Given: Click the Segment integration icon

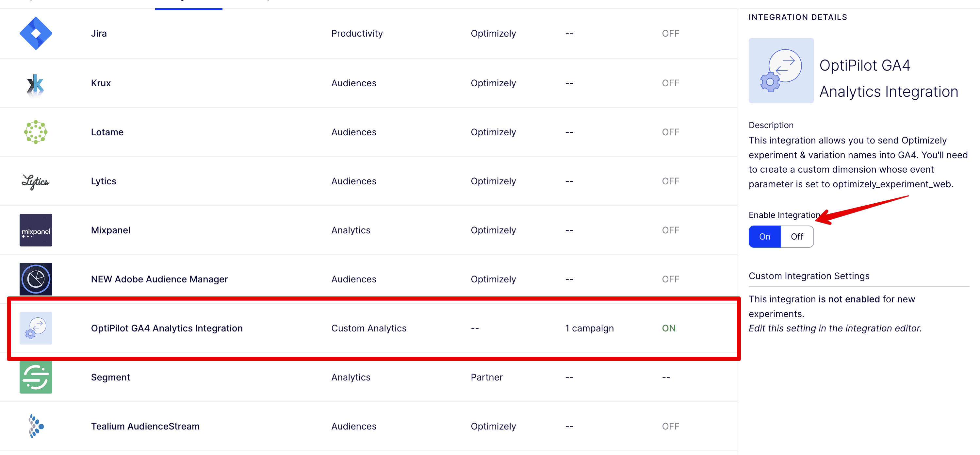Looking at the screenshot, I should 36,377.
